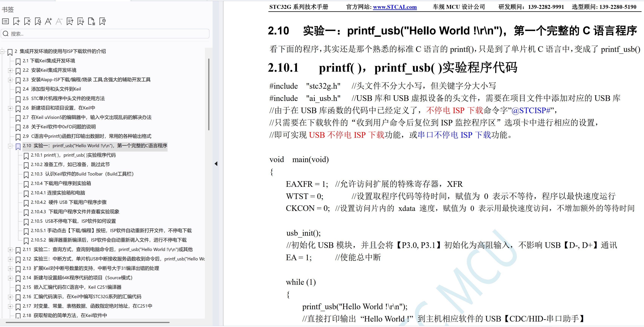Go to bookmark 2.10.4.2 硬件 USB 下载用户程序步骤

(x=69, y=202)
